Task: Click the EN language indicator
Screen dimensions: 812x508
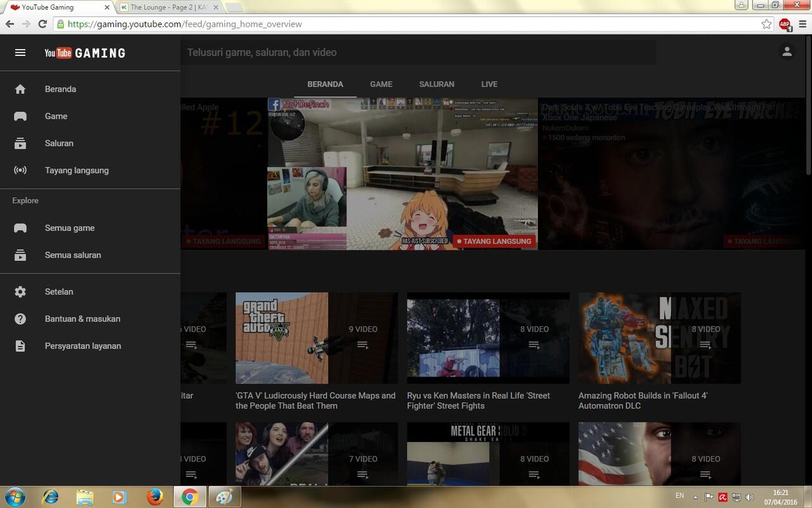Action: point(679,495)
